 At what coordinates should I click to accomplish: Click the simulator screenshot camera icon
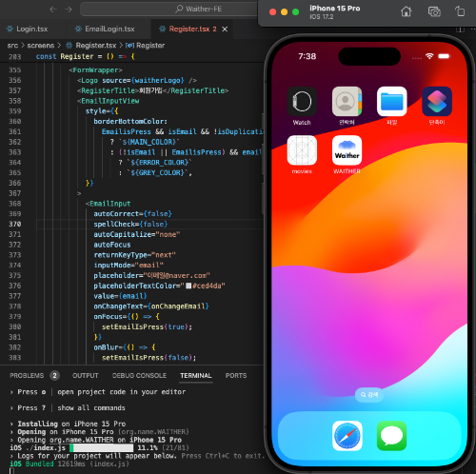pyautogui.click(x=434, y=11)
